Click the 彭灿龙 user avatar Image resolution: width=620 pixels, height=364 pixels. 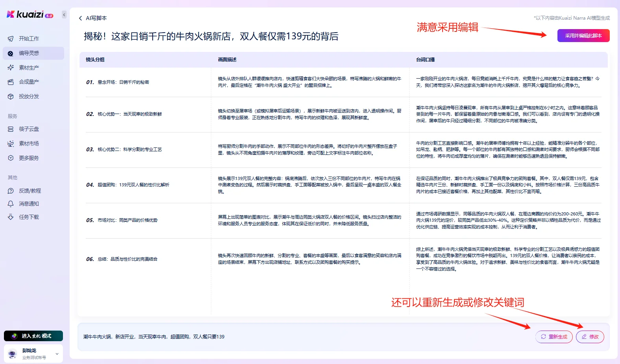click(13, 354)
